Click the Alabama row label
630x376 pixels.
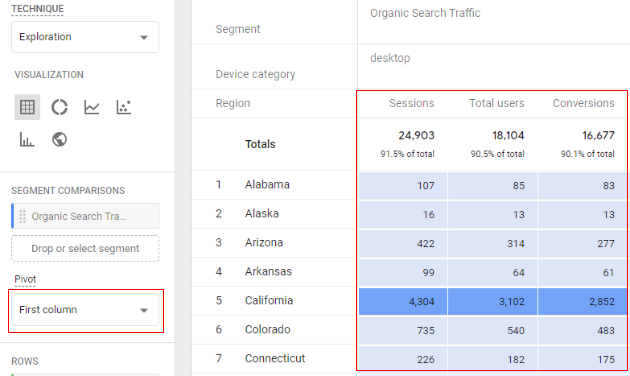click(x=267, y=184)
